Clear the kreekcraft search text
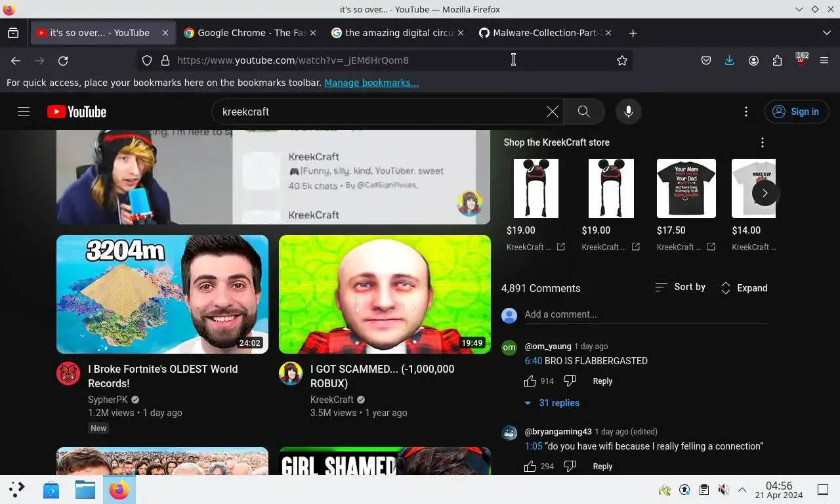This screenshot has width=840, height=504. click(x=553, y=112)
